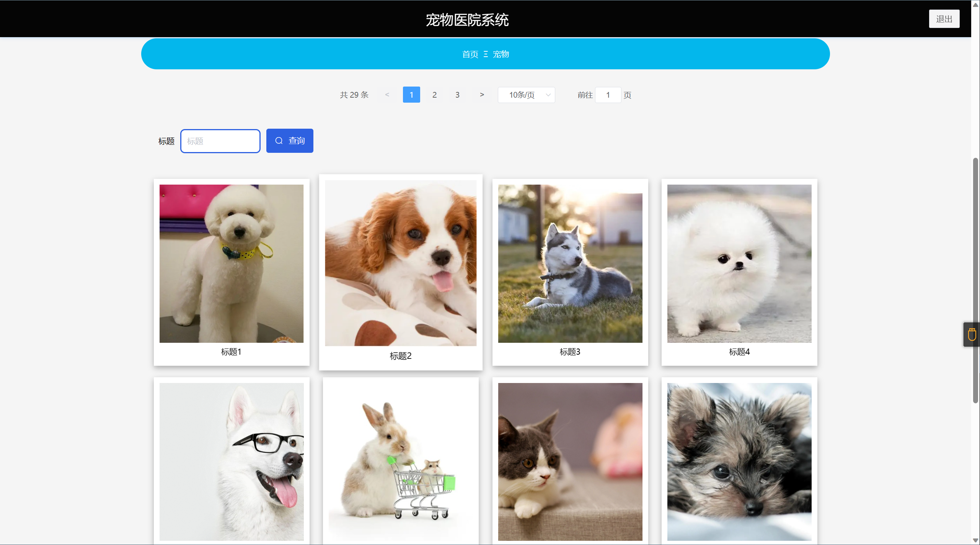Click the floating widget icon at right edge

(972, 334)
